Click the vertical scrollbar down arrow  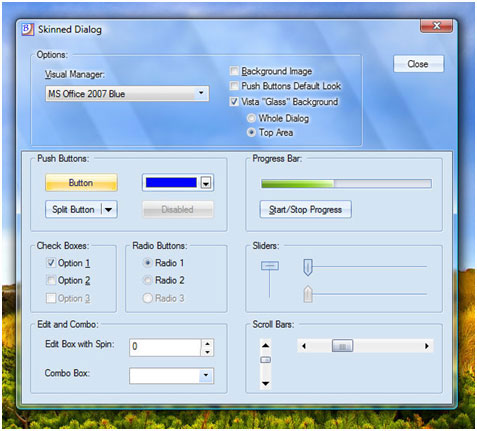click(x=265, y=383)
